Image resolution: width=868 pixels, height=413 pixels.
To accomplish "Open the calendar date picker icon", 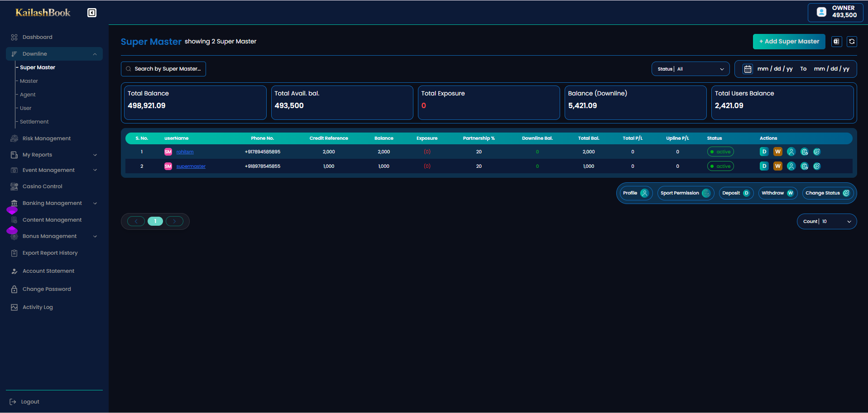I will click(748, 69).
